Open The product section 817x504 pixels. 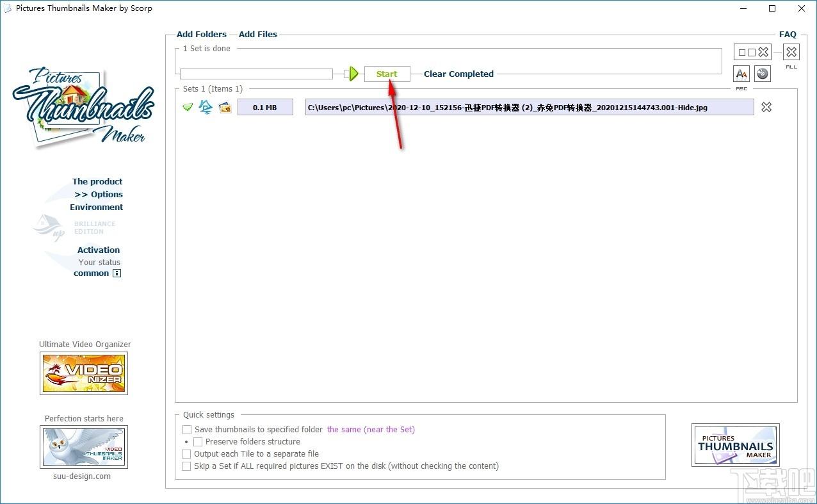[97, 181]
